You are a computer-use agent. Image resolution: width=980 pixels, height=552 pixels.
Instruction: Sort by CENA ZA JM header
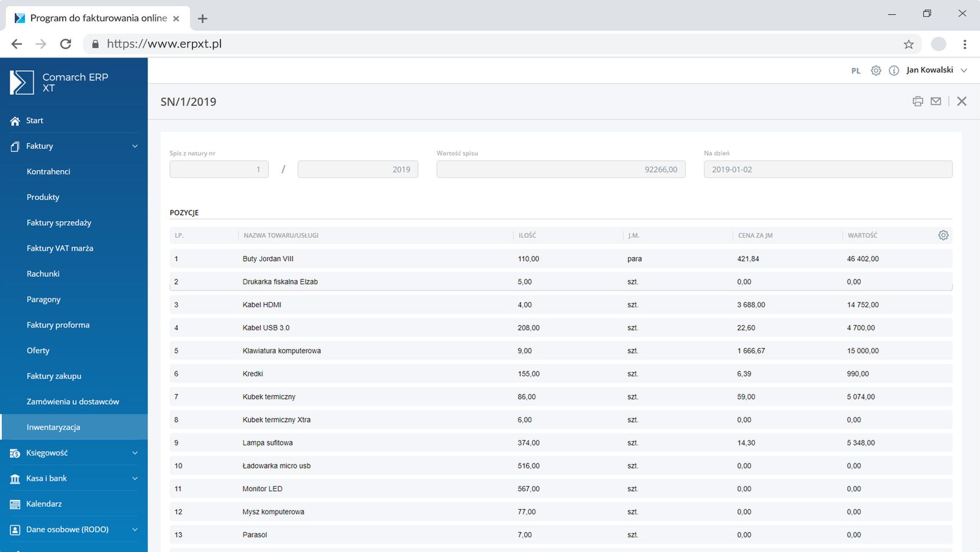[755, 236]
